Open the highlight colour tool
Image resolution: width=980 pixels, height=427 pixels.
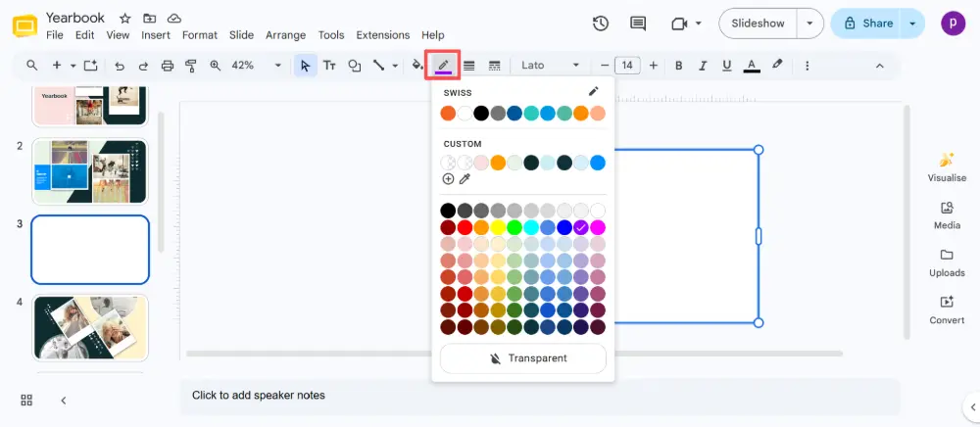pyautogui.click(x=777, y=65)
